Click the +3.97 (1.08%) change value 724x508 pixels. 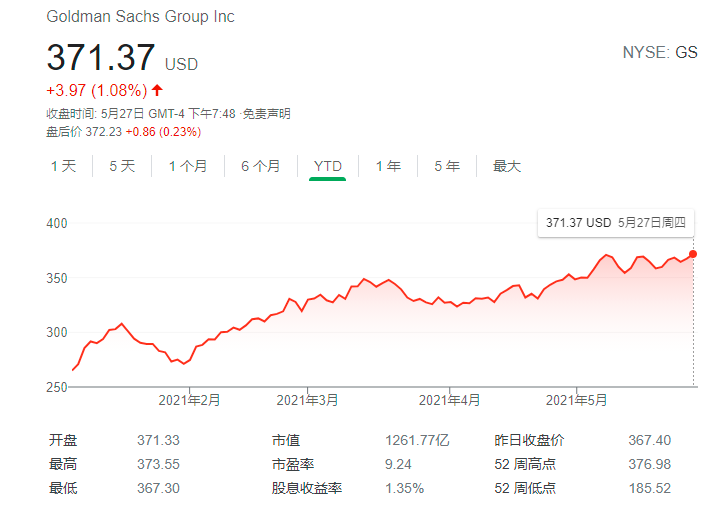[97, 90]
